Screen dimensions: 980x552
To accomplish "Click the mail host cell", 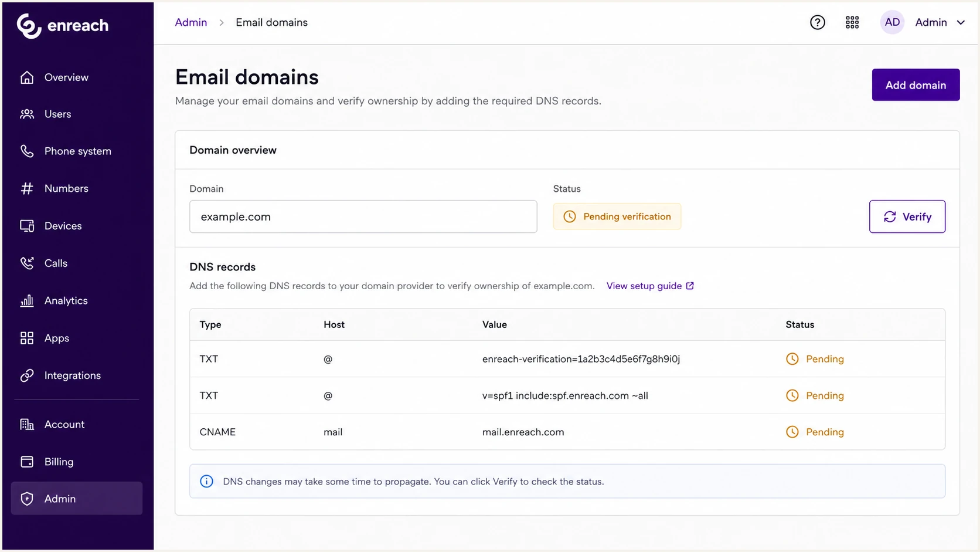I will pyautogui.click(x=333, y=432).
